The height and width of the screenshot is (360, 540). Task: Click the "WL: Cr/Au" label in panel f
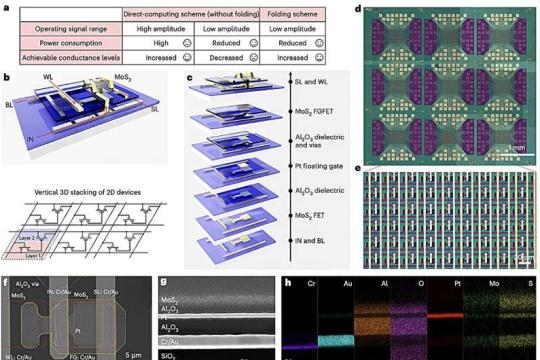coord(17,357)
